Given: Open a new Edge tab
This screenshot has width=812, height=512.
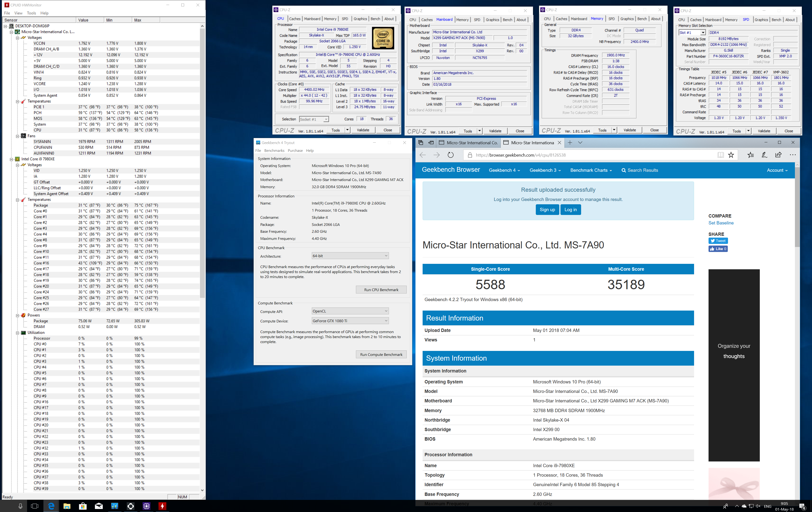Looking at the screenshot, I should click(570, 143).
